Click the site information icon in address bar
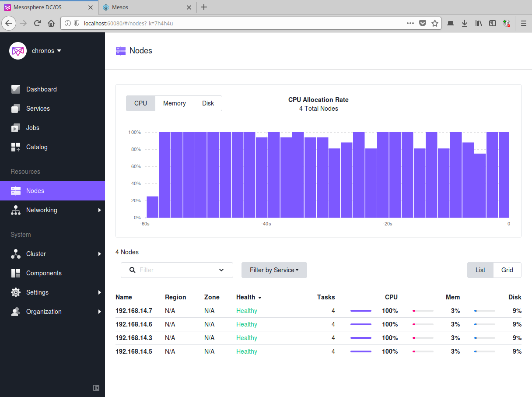The image size is (532, 397). [68, 23]
